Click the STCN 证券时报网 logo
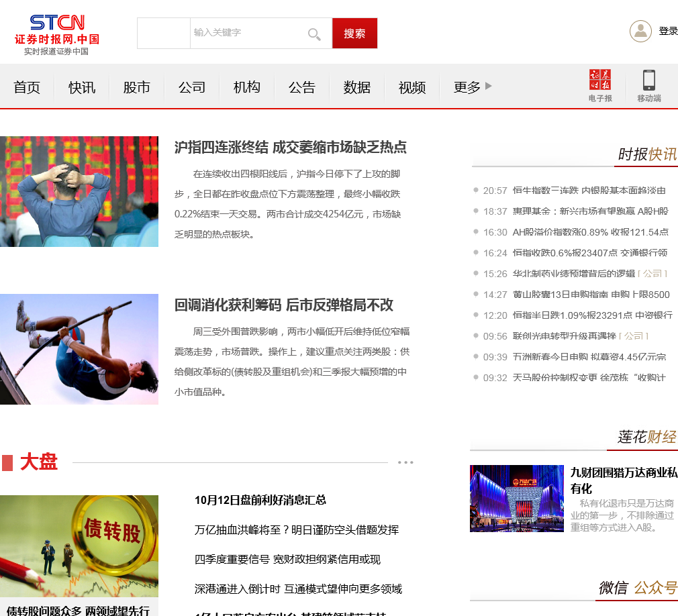678x616 pixels. pos(57,35)
